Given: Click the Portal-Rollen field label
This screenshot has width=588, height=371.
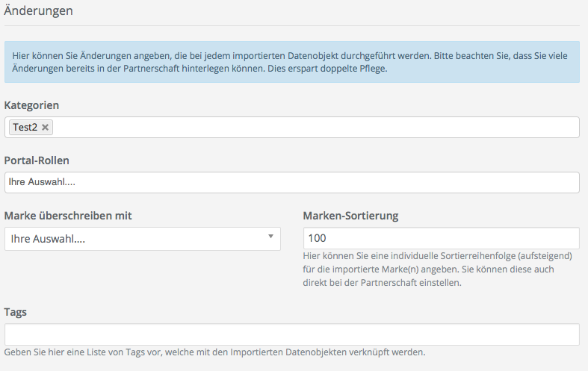Looking at the screenshot, I should click(x=37, y=160).
